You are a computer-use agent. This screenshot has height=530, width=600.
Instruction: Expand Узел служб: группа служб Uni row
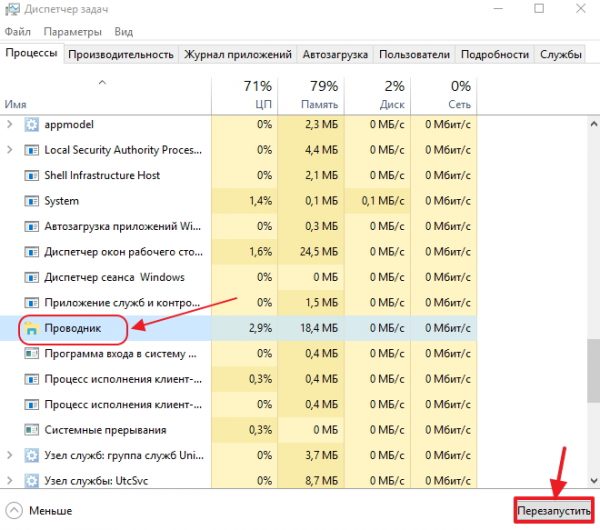[x=10, y=455]
